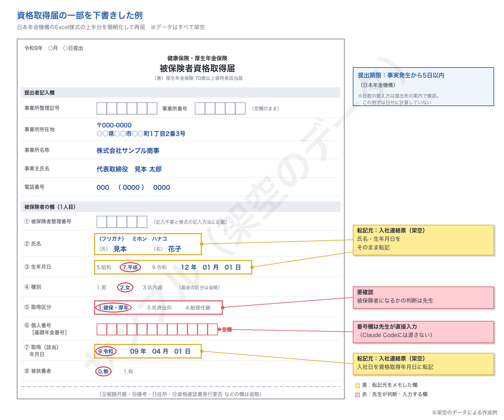Choose 9.令和 in the 生年月日 row
This screenshot has height=420, width=504.
click(x=159, y=267)
